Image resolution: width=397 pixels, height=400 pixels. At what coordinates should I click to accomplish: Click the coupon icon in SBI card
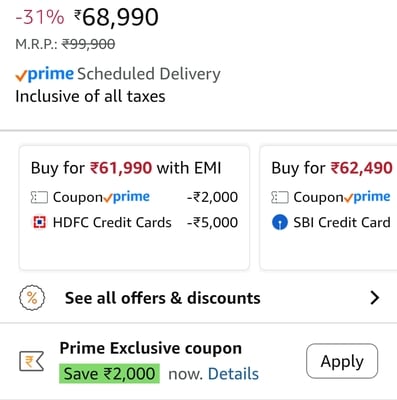point(279,197)
